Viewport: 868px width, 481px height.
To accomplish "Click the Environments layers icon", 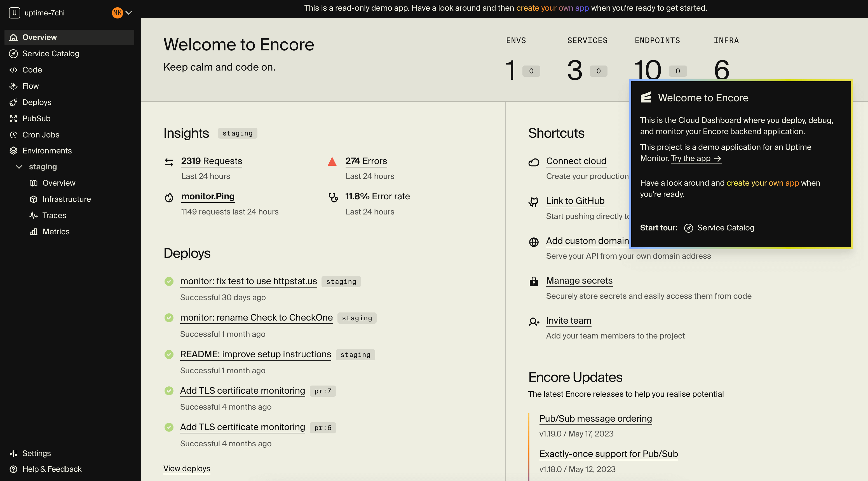I will pos(13,151).
